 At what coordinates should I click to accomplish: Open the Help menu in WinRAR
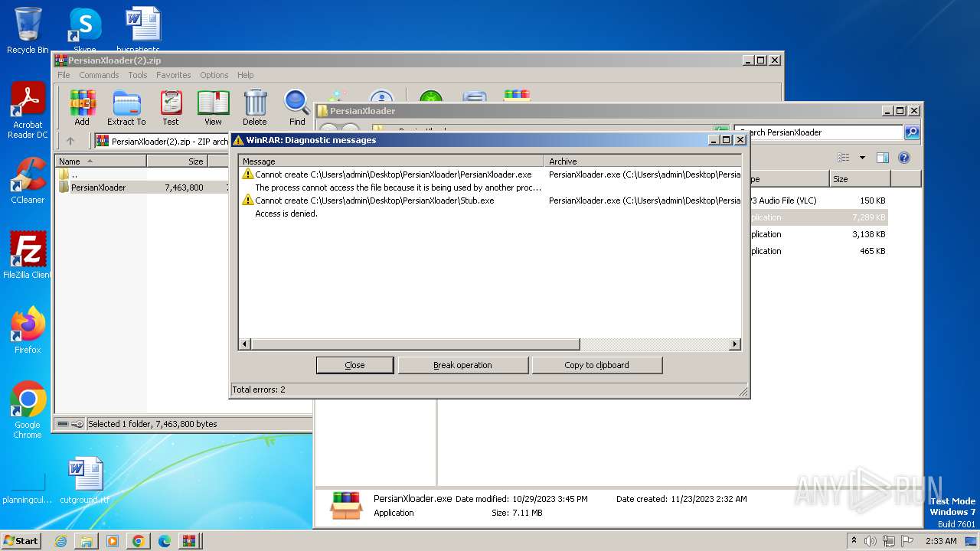[x=246, y=75]
